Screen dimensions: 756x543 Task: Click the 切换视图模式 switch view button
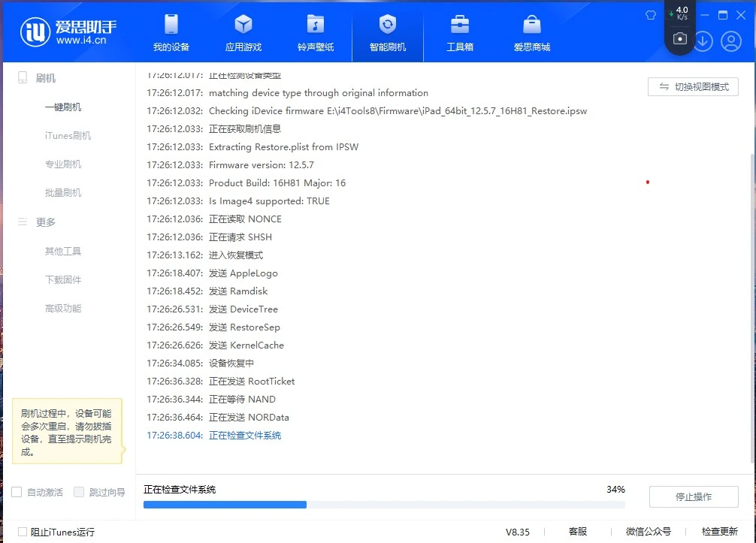coord(693,87)
